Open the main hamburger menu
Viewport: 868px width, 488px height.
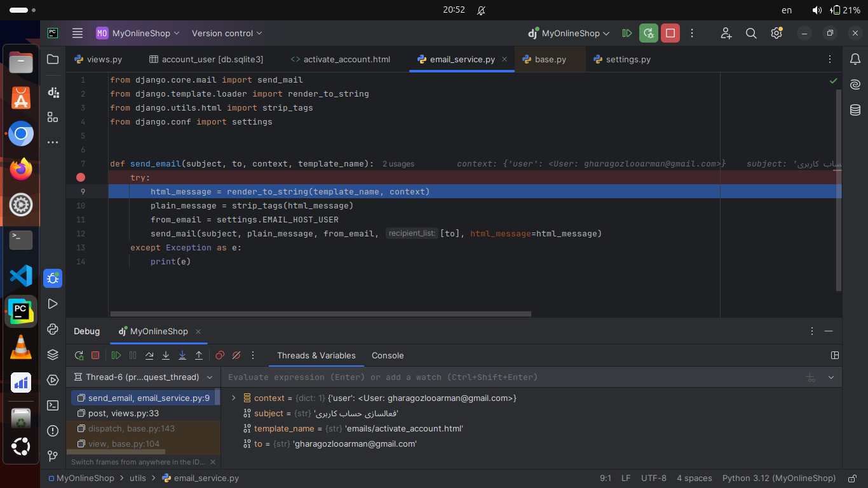coord(78,33)
